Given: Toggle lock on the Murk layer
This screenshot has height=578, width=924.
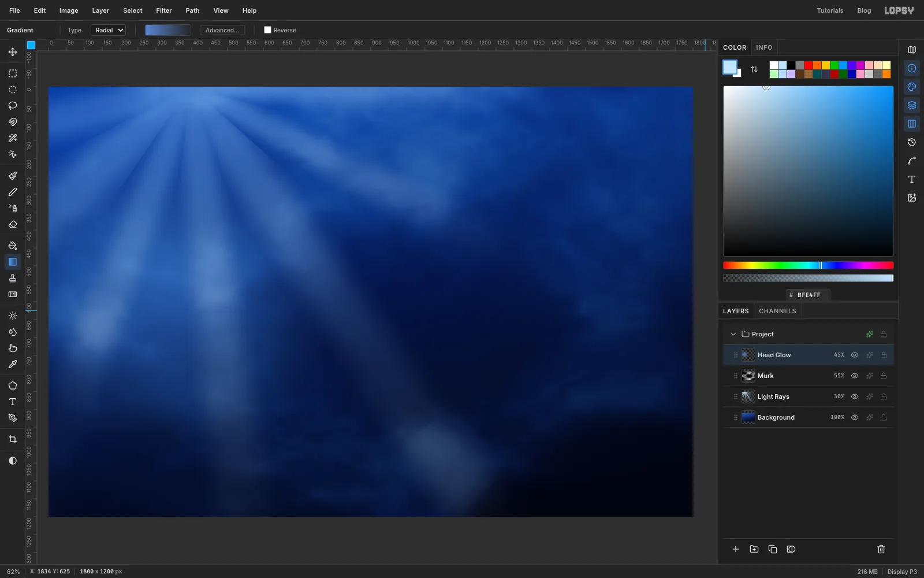Looking at the screenshot, I should tap(884, 376).
